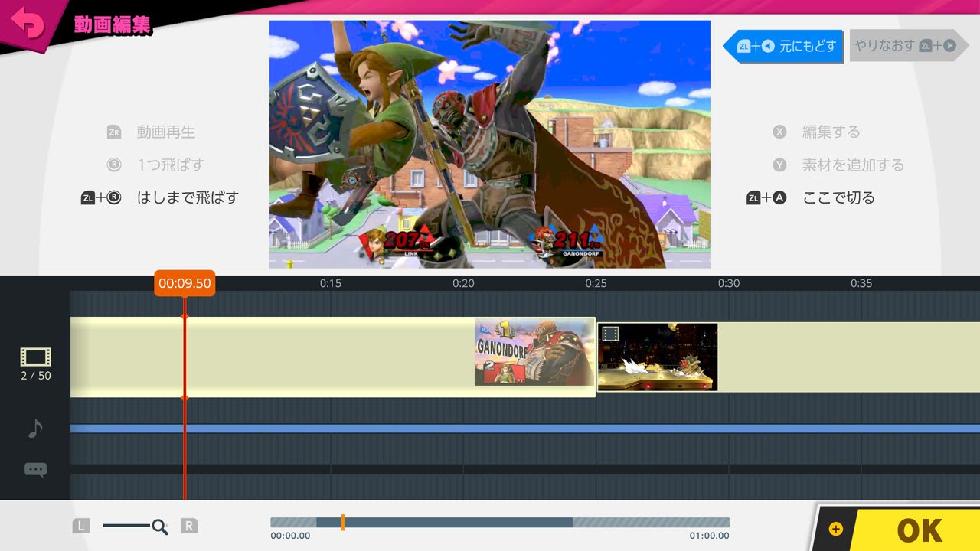Screen dimensions: 980x551
Task: Select the video track film icon
Action: [x=35, y=357]
